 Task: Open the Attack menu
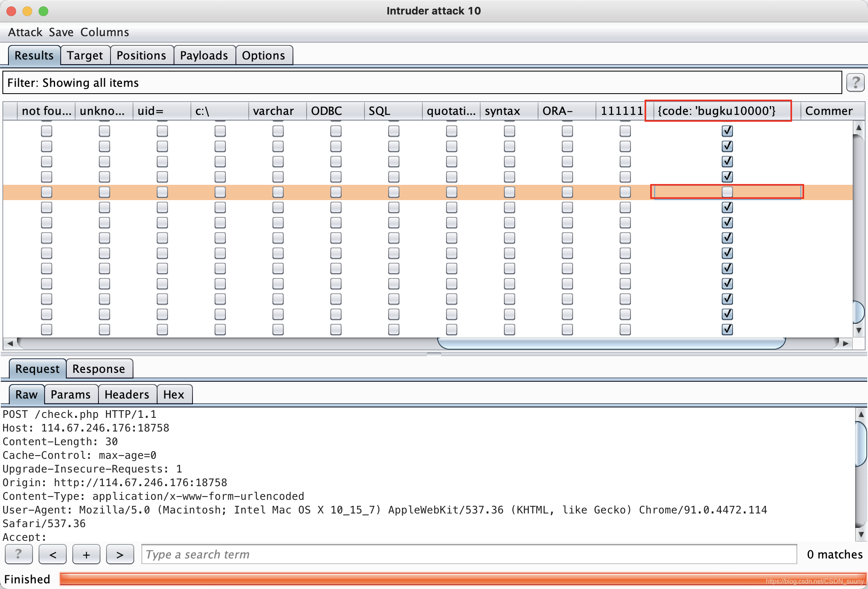click(25, 32)
